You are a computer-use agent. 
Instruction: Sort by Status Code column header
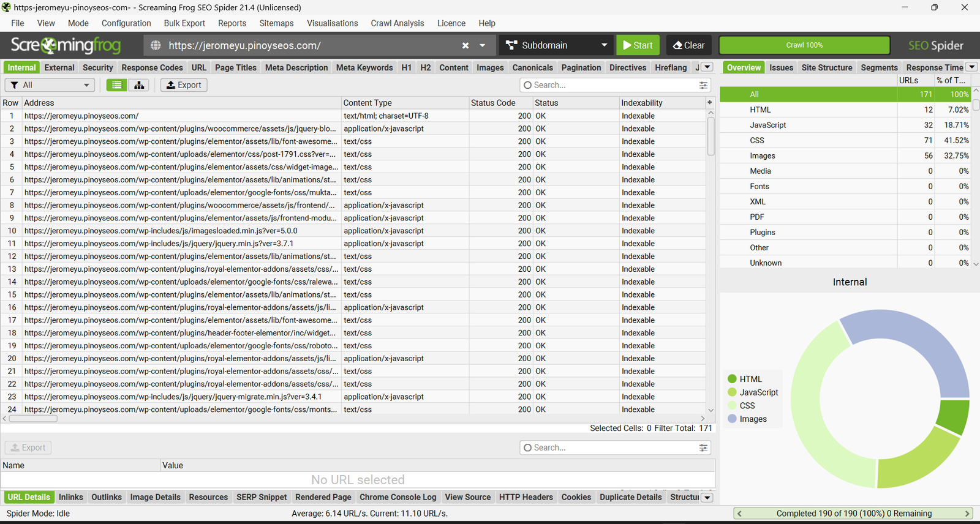pos(500,103)
